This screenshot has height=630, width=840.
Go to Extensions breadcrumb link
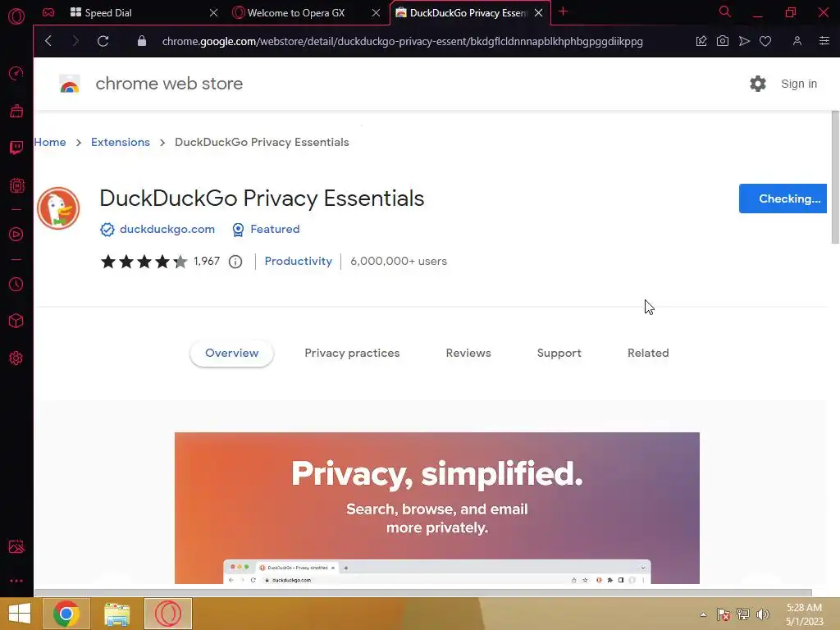click(121, 143)
